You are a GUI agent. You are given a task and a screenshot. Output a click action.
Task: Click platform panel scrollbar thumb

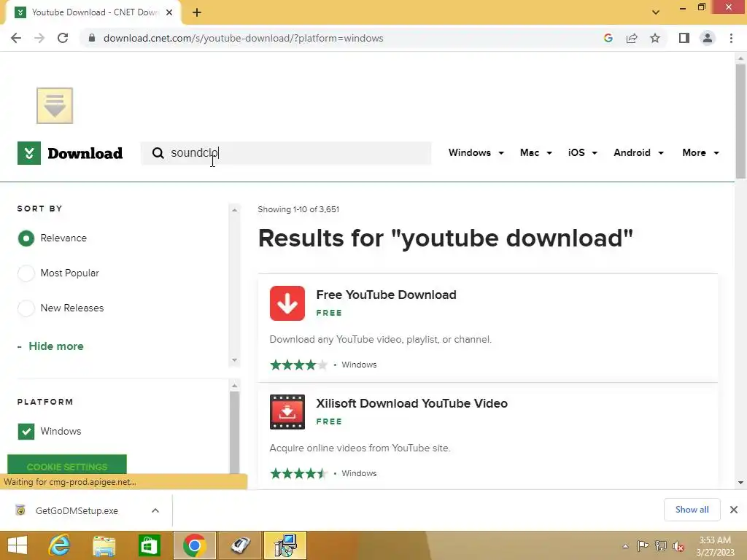click(x=234, y=432)
